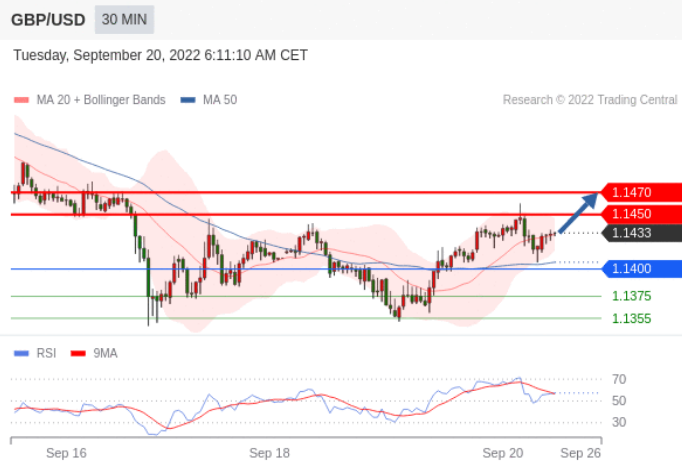The image size is (682, 467).
Task: Click the Sep 26 date axis label
Action: [581, 453]
